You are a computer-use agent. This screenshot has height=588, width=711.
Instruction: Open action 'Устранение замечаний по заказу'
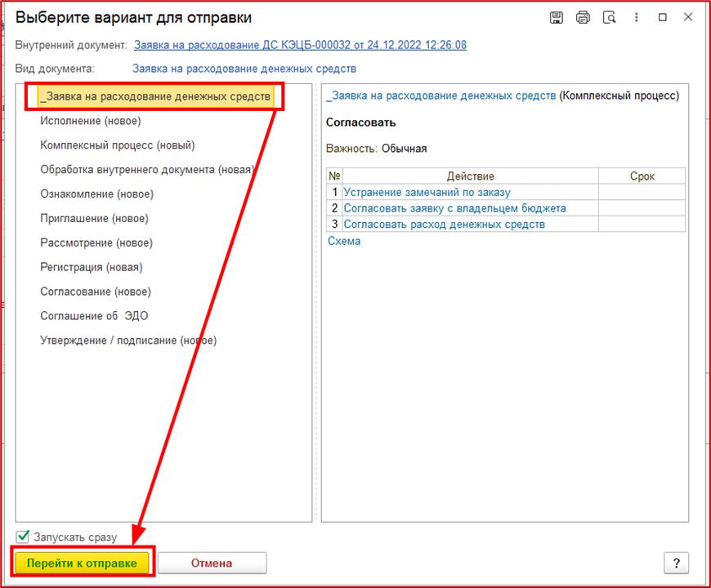coord(427,192)
